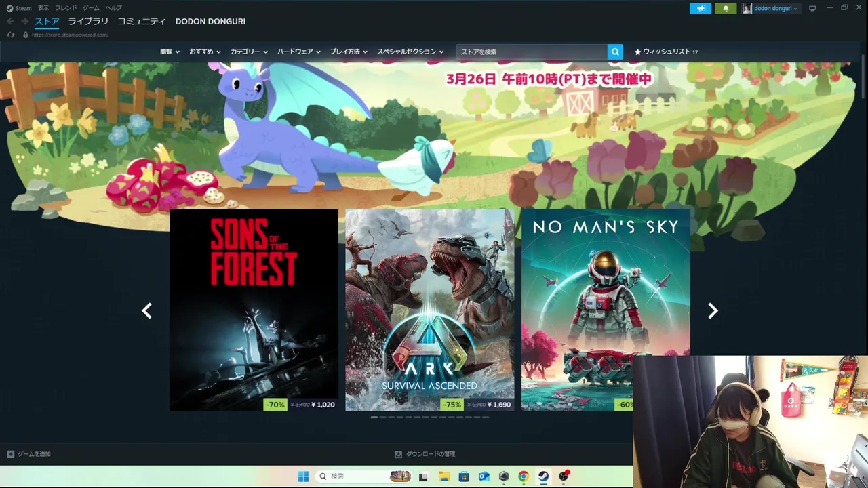Open Google Chrome from the taskbar
Screen dimensions: 868x488
524,476
